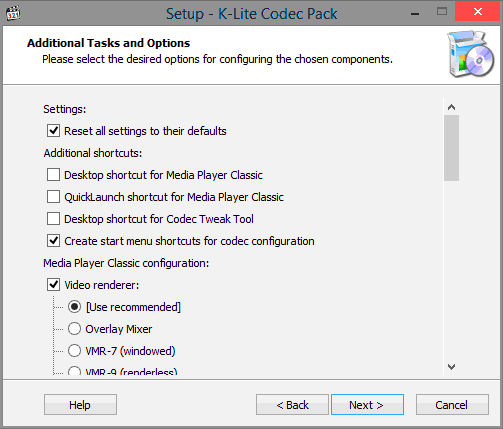This screenshot has width=503, height=429.
Task: Enable Desktop shortcut for Media Player Classic
Action: click(x=53, y=175)
